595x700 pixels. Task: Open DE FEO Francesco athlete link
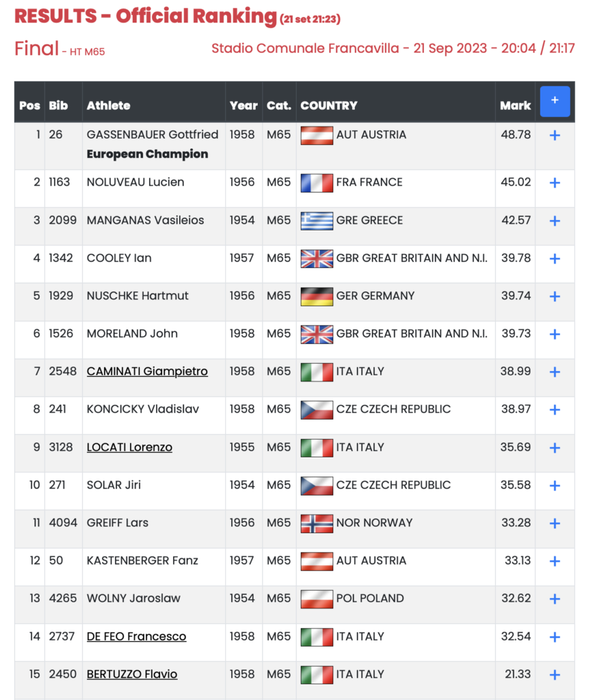click(136, 636)
